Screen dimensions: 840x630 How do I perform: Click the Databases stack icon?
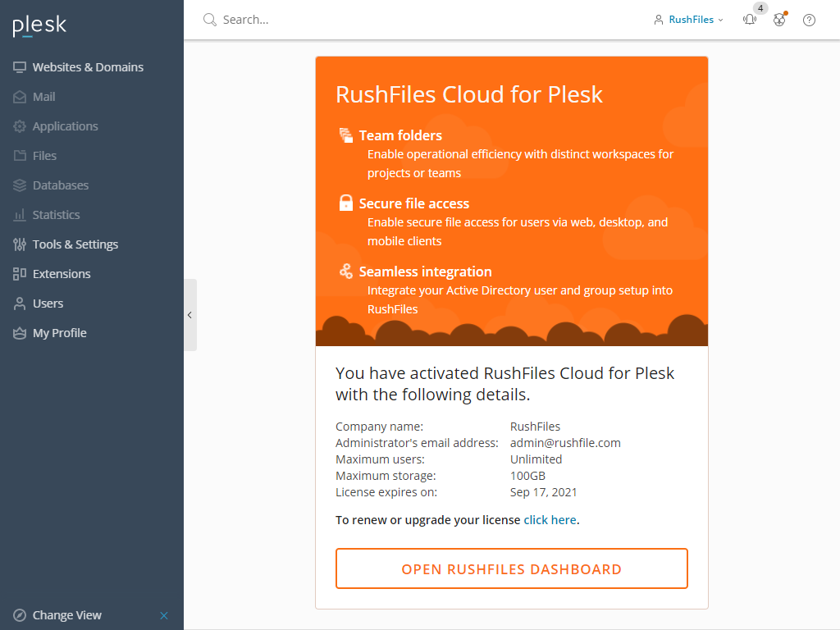tap(20, 185)
